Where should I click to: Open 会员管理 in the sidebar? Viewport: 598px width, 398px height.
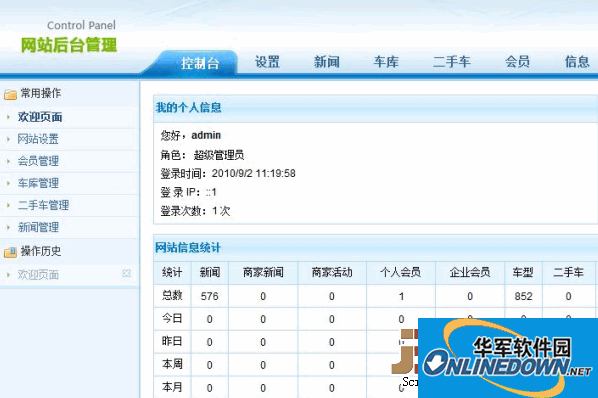pyautogui.click(x=38, y=161)
